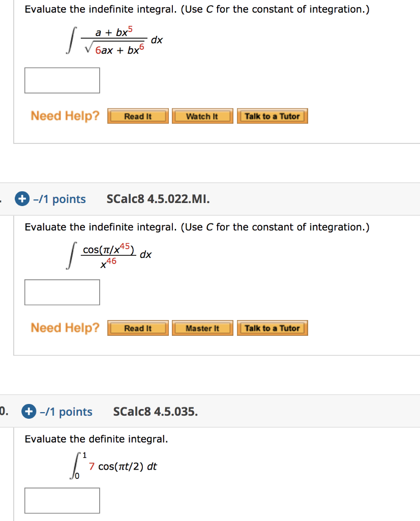Click the Need Help? label on the first problem
The height and width of the screenshot is (521, 420).
[x=64, y=116]
